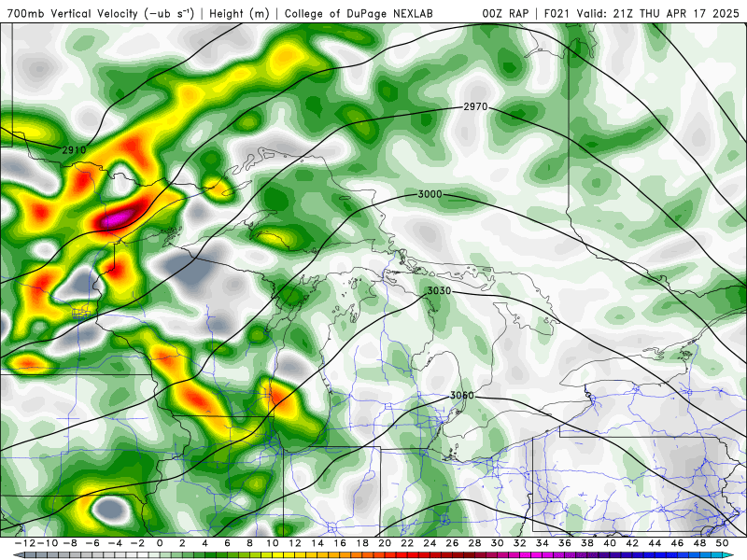747x560 pixels.
Task: Click the 36 value on color scale
Action: pyautogui.click(x=565, y=543)
